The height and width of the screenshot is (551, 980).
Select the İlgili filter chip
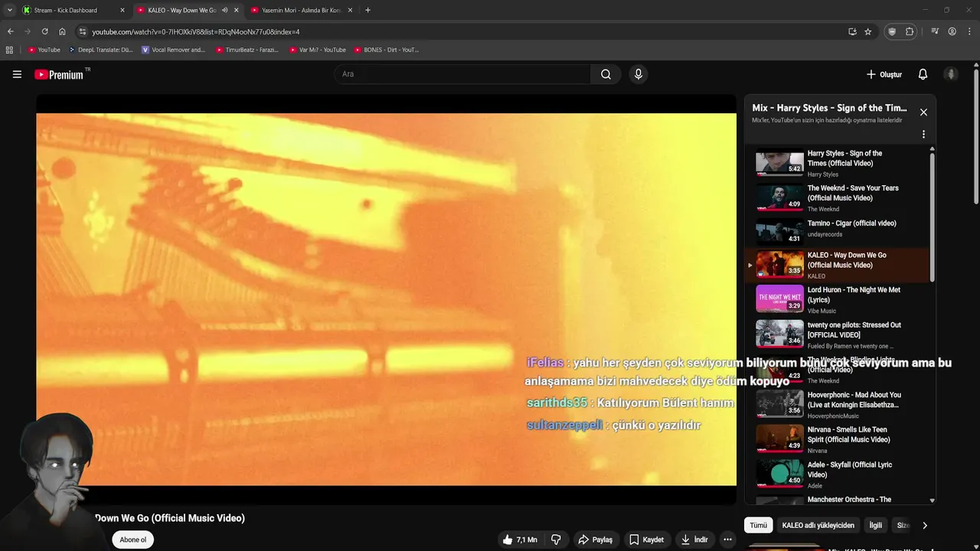coord(875,526)
